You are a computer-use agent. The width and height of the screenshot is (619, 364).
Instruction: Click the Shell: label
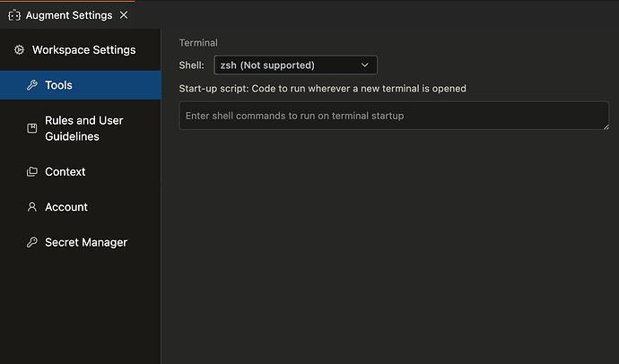click(x=191, y=65)
